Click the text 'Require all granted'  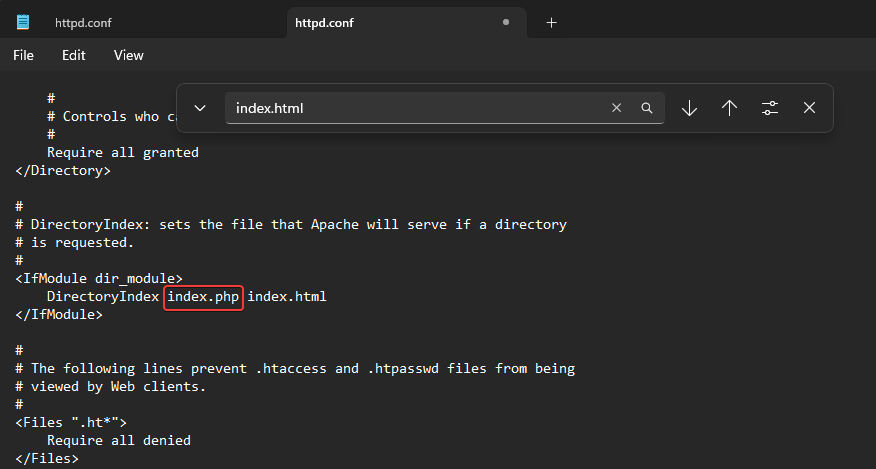[123, 153]
